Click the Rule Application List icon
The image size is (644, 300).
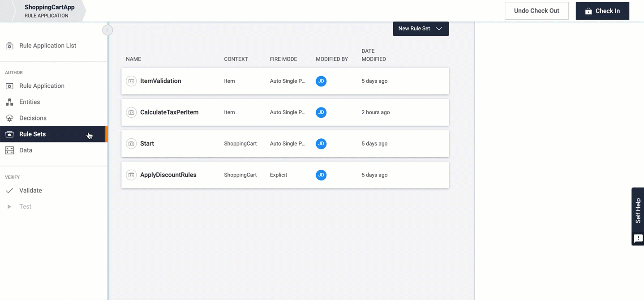pos(9,46)
